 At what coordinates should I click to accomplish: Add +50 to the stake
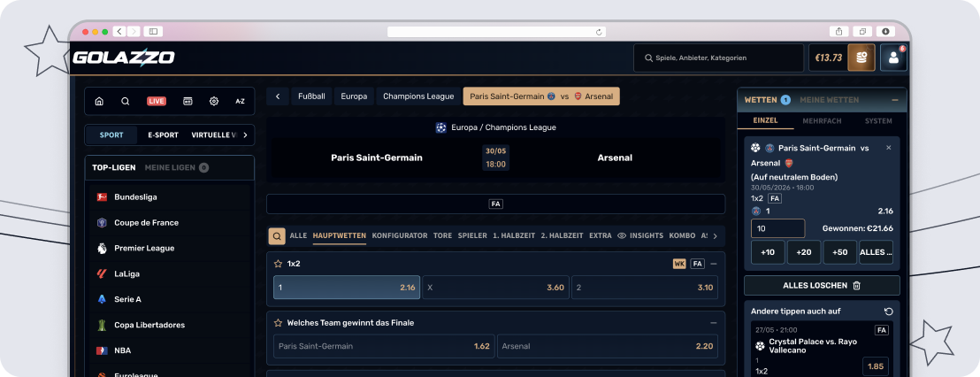tap(840, 252)
